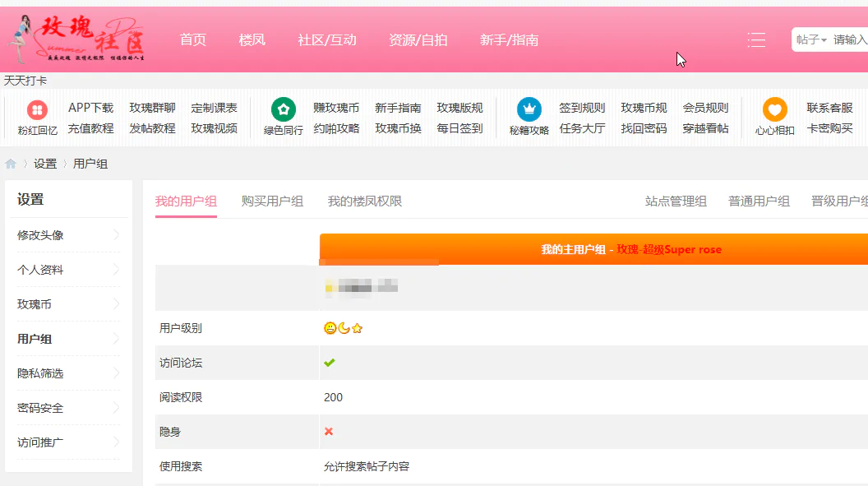This screenshot has width=868, height=486.
Task: Click 用户组 in the breadcrumb
Action: 90,164
